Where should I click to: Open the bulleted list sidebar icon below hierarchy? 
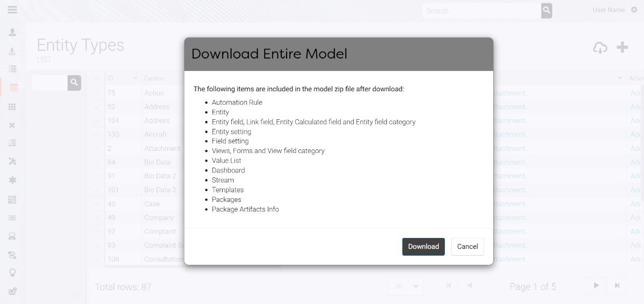[12, 69]
